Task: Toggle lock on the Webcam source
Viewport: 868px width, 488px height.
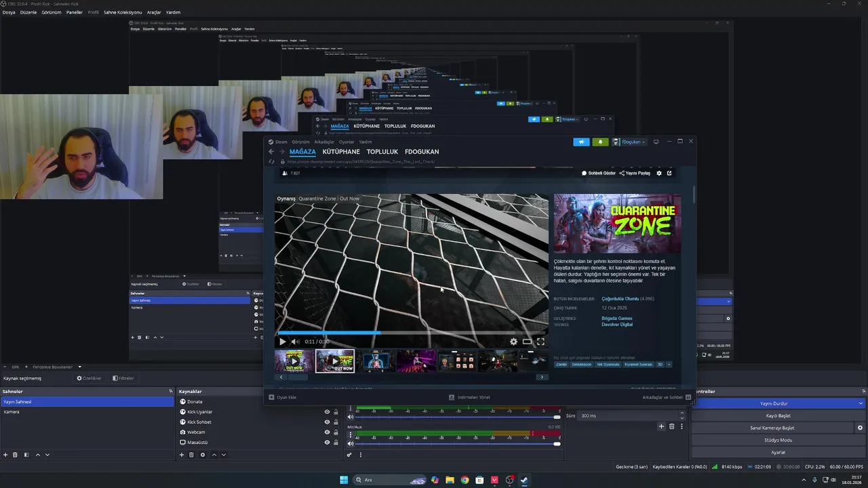Action: tap(336, 432)
